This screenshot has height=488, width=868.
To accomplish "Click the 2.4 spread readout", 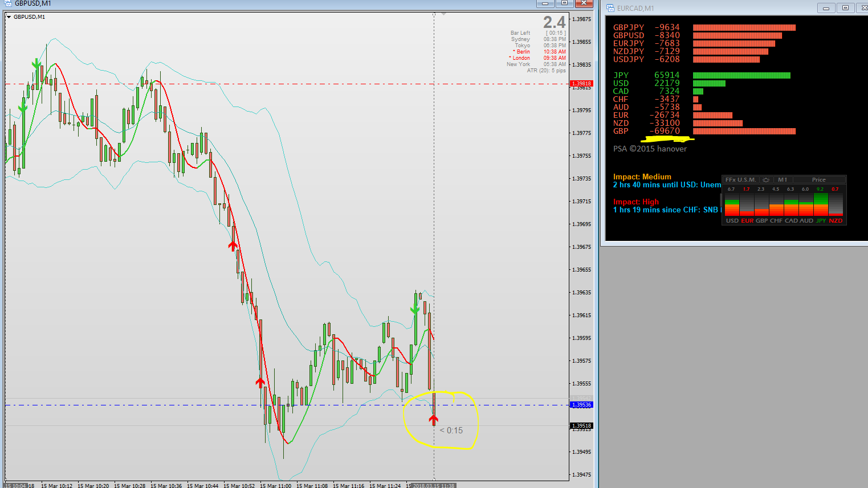I will tap(554, 22).
